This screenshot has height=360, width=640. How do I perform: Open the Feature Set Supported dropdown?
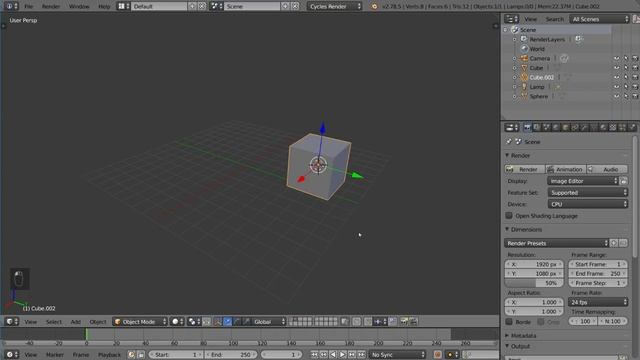pos(587,192)
